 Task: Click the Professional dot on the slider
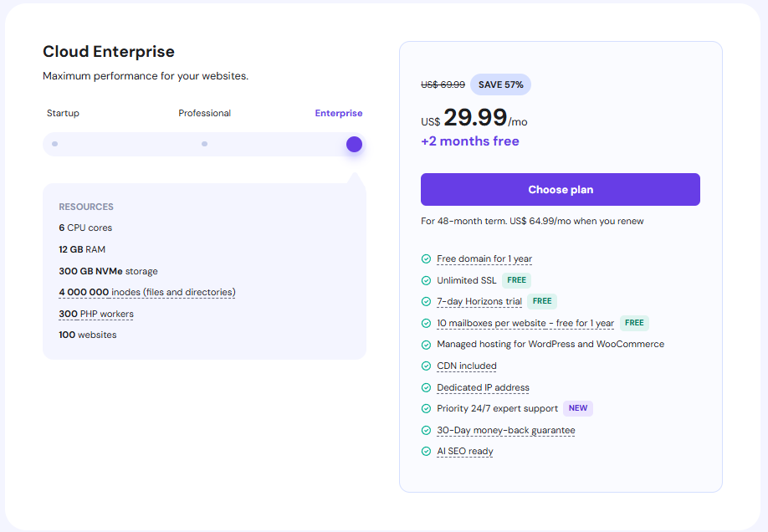204,144
